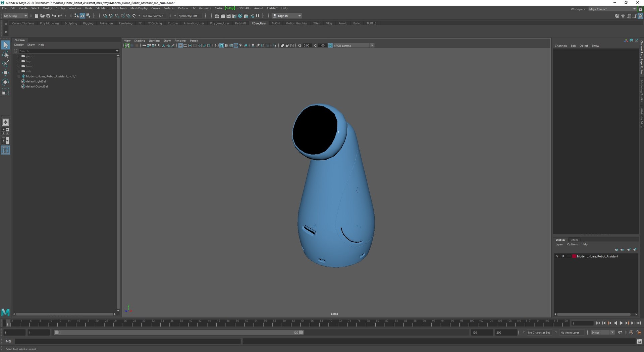Open Hypershade from status line icon
This screenshot has width=644, height=352.
[240, 16]
